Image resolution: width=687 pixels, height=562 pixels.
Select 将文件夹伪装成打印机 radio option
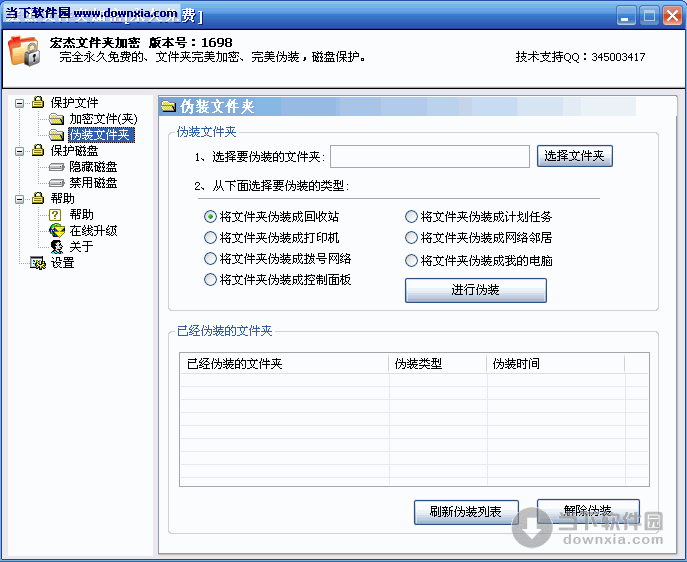pos(210,238)
